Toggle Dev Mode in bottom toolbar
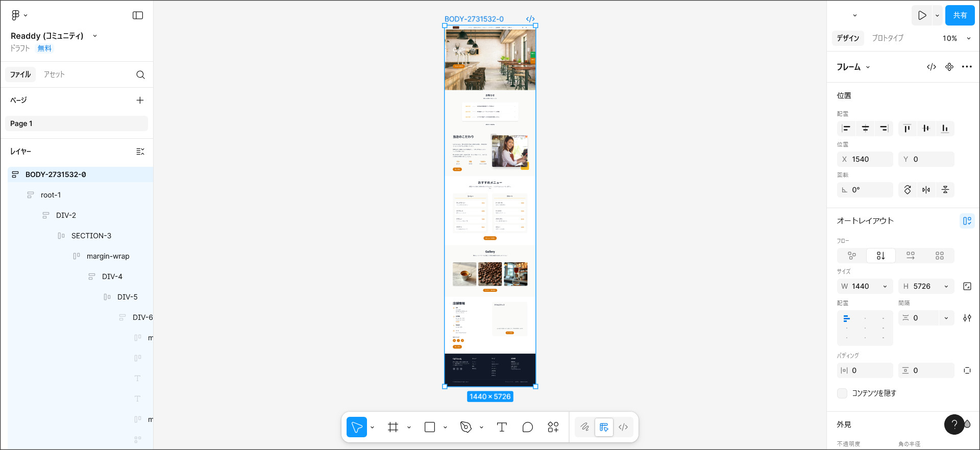 click(623, 427)
